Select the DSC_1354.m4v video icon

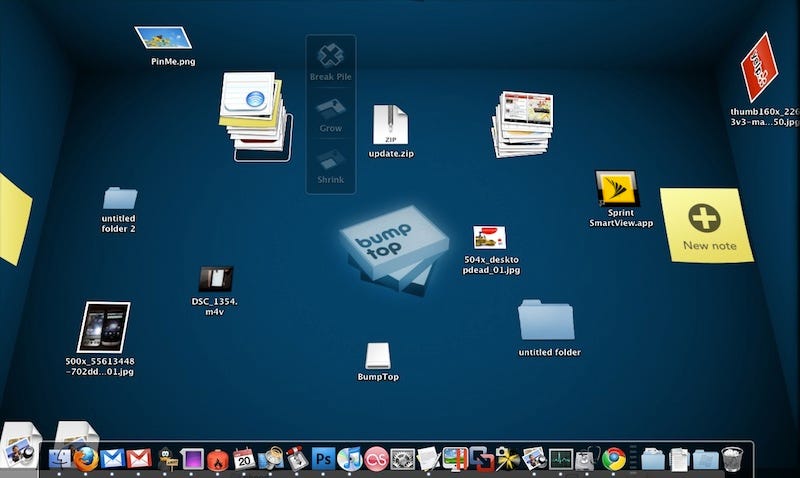[x=216, y=279]
